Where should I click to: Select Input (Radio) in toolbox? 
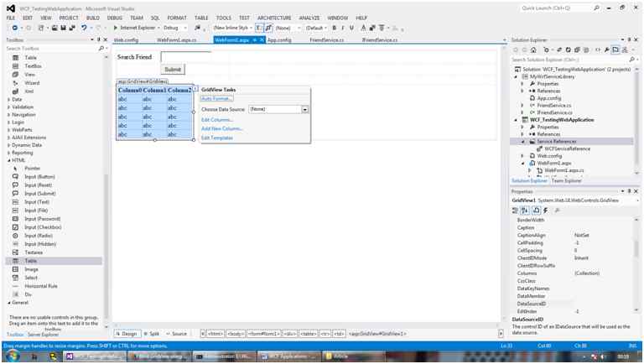(x=39, y=236)
